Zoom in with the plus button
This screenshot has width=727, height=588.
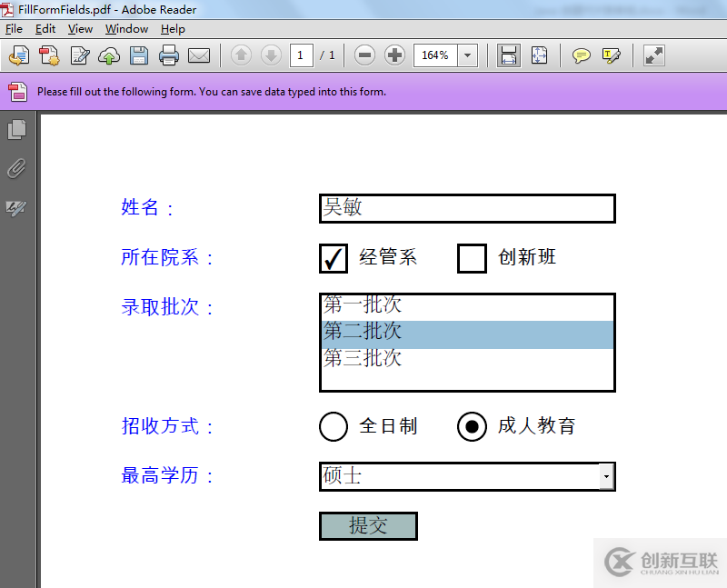click(x=395, y=55)
